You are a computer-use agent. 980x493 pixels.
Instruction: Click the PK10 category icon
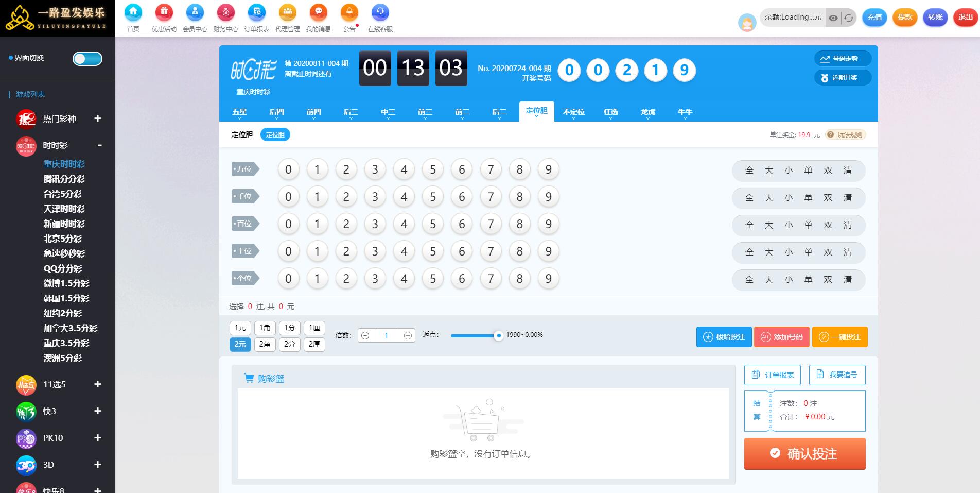26,438
